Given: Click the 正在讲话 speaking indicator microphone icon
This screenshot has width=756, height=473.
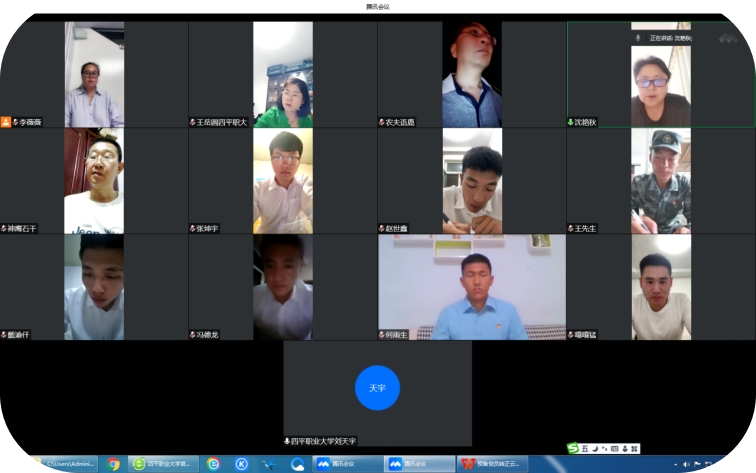Looking at the screenshot, I should click(638, 38).
